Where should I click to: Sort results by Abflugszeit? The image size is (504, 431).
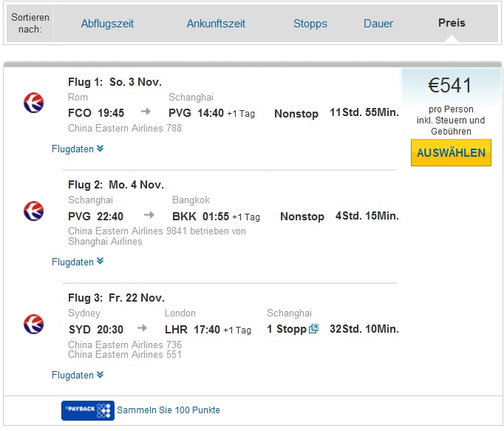click(x=107, y=24)
